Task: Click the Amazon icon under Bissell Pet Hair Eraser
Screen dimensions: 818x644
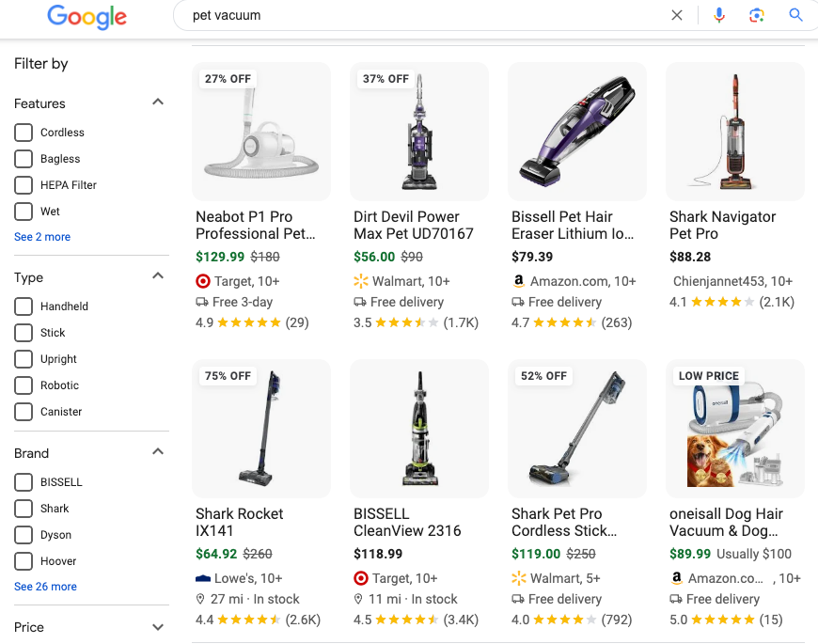Action: coord(517,280)
